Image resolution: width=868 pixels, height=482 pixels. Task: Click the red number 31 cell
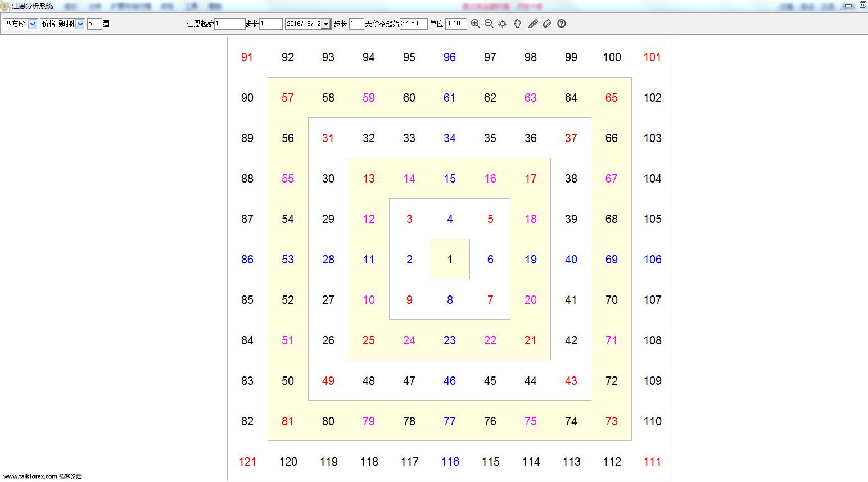point(328,138)
